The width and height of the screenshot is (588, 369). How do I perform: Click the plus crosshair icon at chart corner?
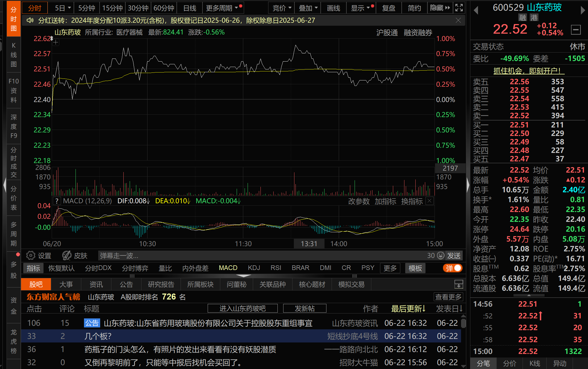[x=56, y=42]
